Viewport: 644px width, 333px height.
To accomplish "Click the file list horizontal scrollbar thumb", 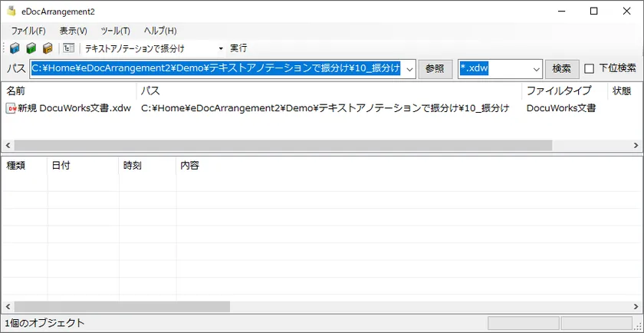I will pyautogui.click(x=284, y=145).
